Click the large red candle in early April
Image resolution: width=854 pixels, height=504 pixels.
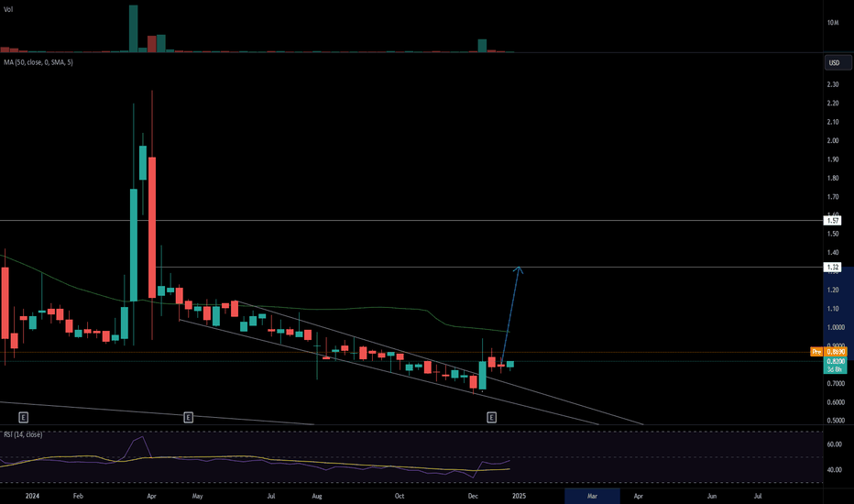[152, 227]
